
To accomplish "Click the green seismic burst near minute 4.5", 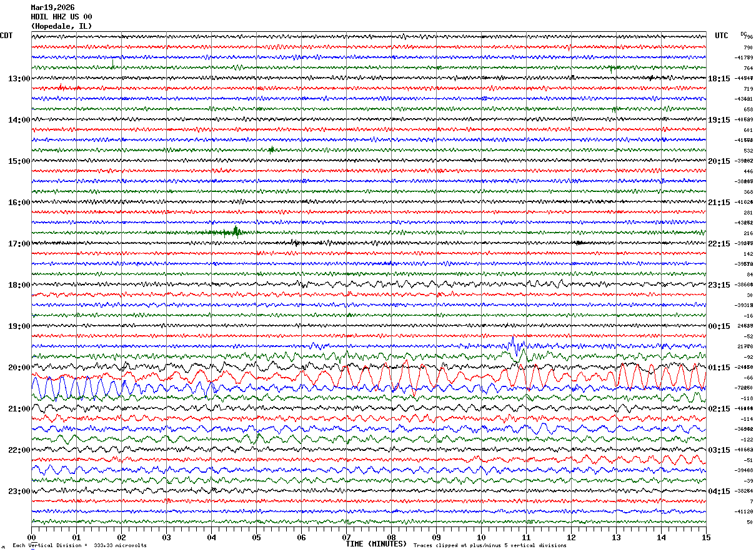I will click(x=236, y=231).
